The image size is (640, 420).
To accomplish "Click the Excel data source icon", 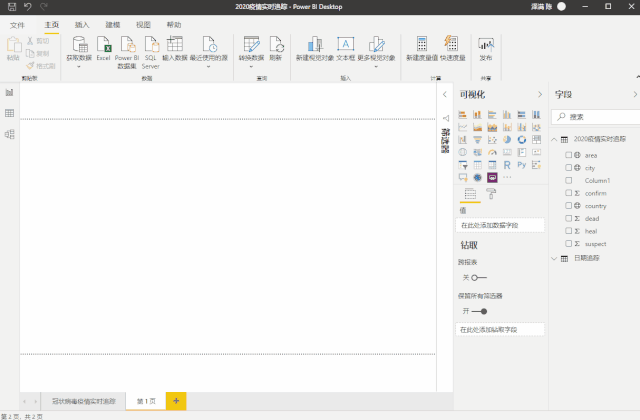I will [104, 44].
